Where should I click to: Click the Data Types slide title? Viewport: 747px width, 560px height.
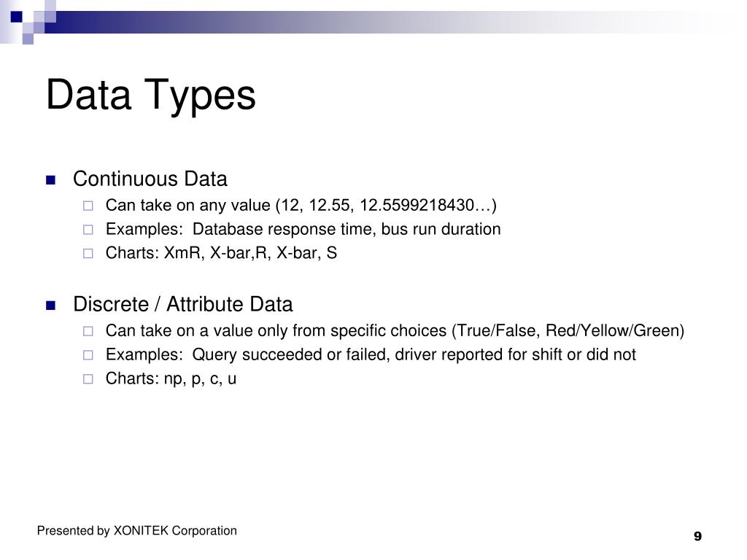coord(151,96)
